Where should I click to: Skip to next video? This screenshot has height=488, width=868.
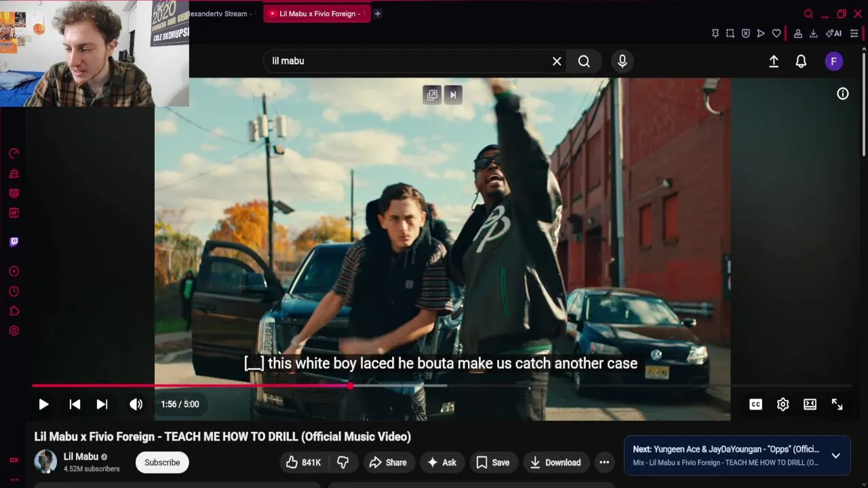pos(102,404)
